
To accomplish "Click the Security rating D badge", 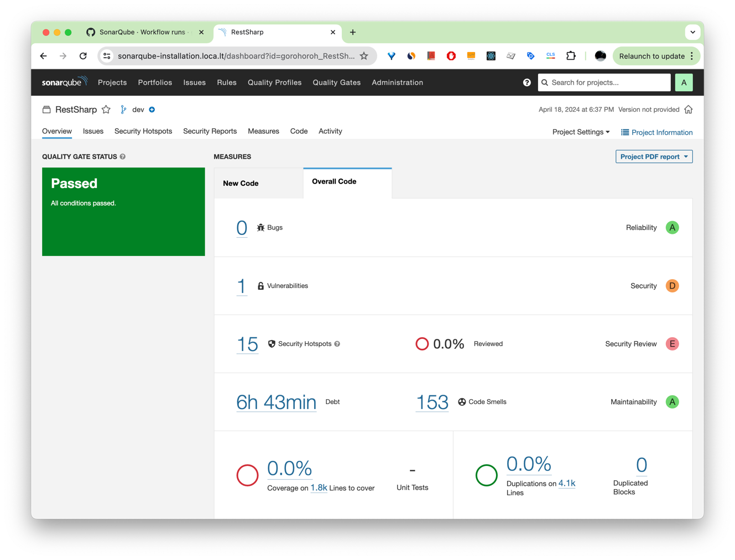I will coord(672,286).
